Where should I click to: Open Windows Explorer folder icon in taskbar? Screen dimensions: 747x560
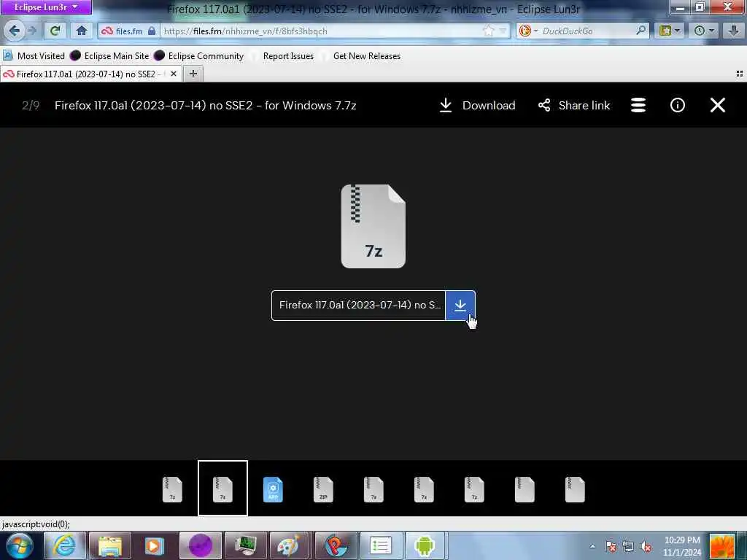(x=109, y=545)
